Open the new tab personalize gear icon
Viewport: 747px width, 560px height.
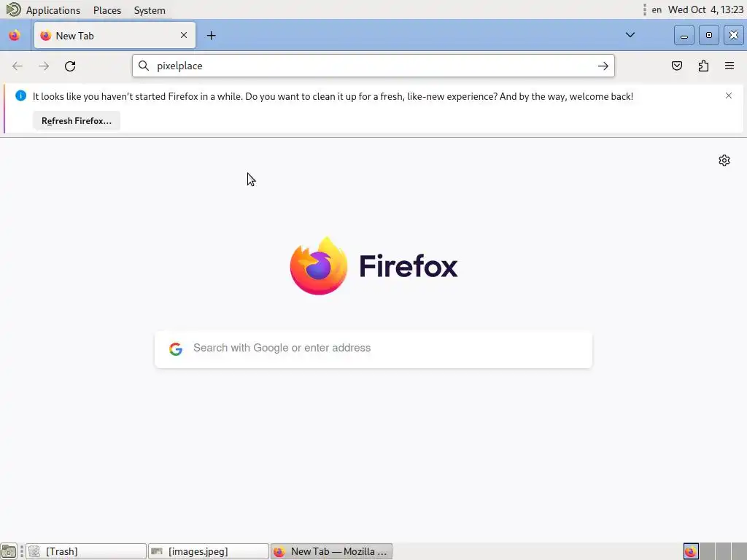[x=724, y=160]
